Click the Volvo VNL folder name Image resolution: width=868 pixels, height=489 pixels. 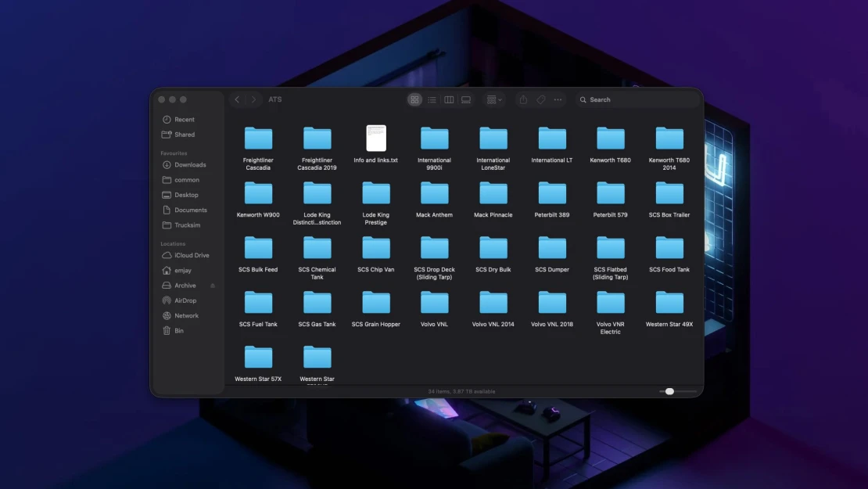click(x=435, y=325)
